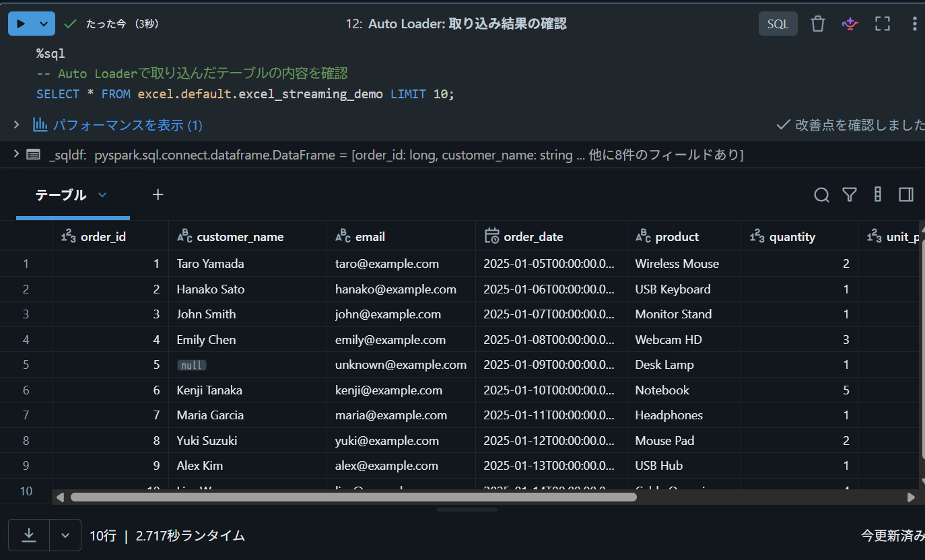This screenshot has height=560, width=925.
Task: Expand the cell to fullscreen
Action: 883,24
